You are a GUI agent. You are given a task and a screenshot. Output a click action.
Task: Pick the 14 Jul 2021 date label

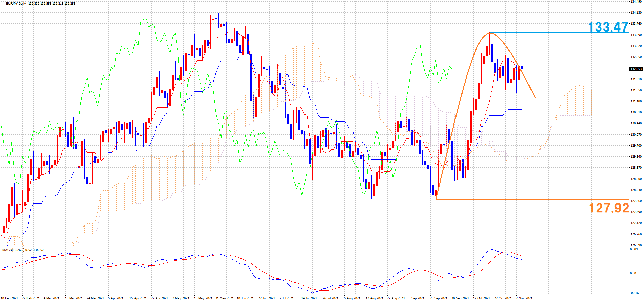coord(309,298)
